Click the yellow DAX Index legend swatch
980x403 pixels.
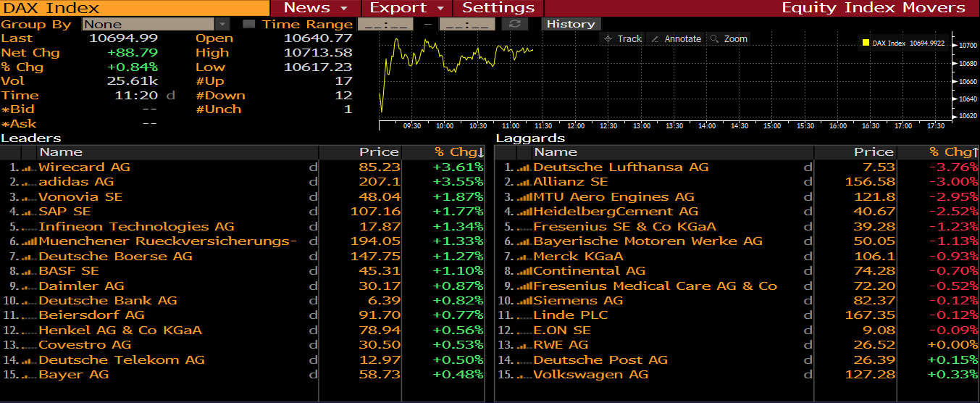(x=866, y=43)
